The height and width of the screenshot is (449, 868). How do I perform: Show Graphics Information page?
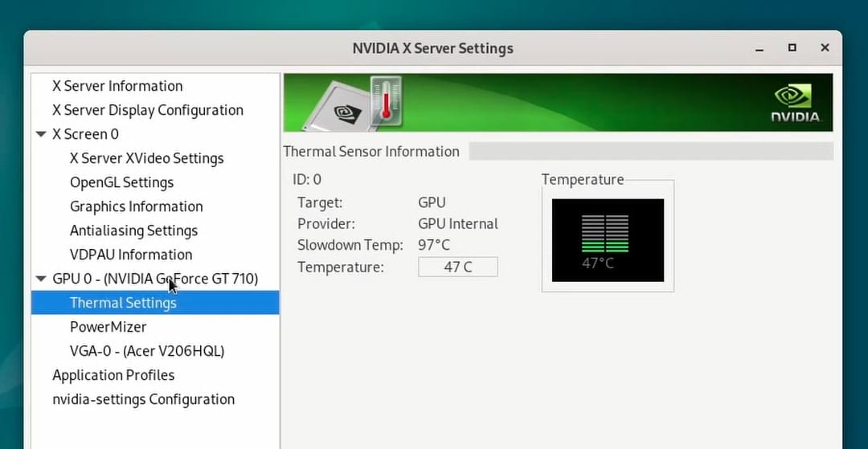136,206
